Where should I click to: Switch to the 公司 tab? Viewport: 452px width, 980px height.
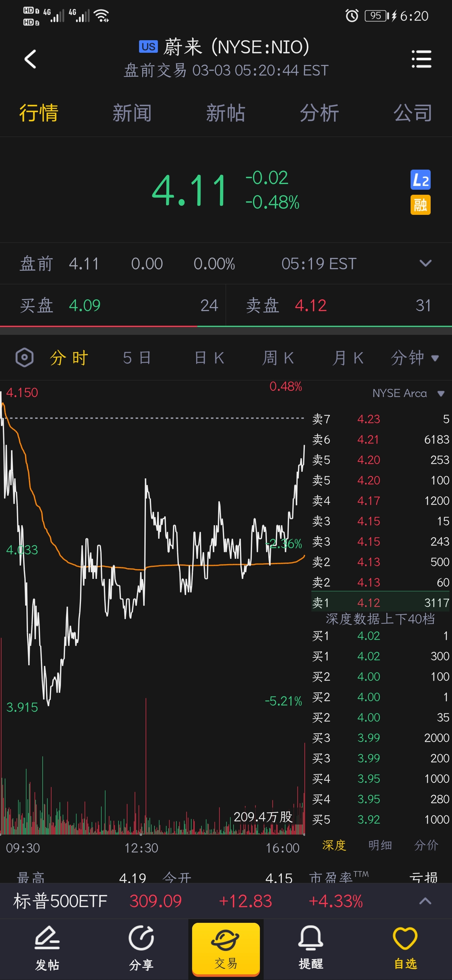pos(413,113)
